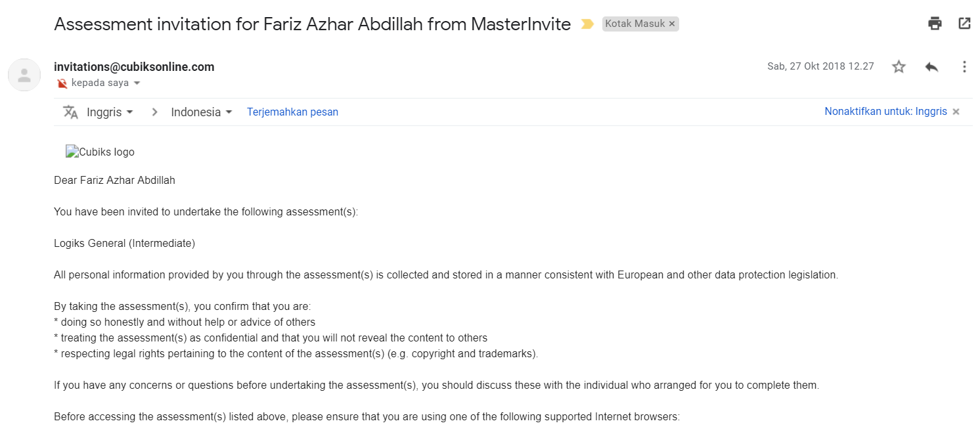This screenshot has width=980, height=438.
Task: Click the arrow between translation languages
Action: (155, 112)
